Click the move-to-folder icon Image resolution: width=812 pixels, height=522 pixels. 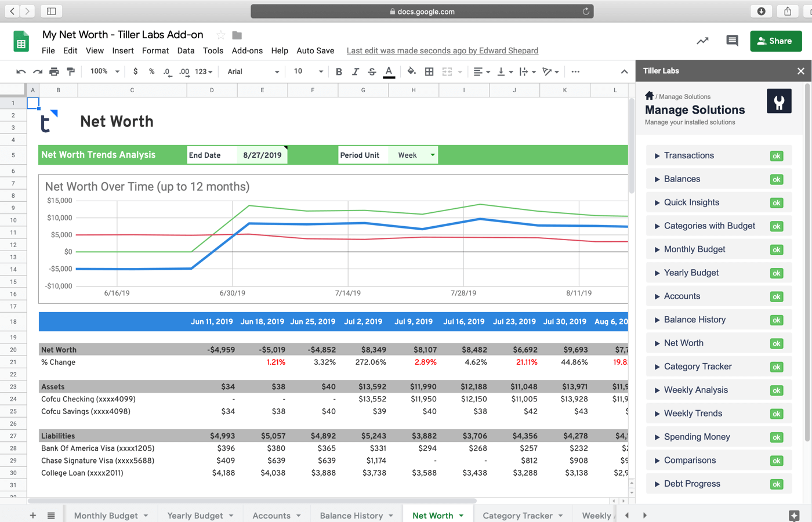[237, 35]
